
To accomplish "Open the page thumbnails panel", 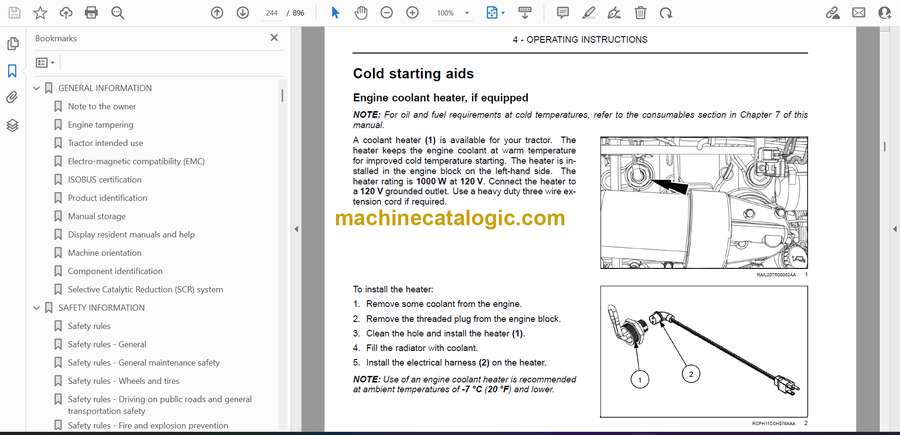I will (x=12, y=44).
